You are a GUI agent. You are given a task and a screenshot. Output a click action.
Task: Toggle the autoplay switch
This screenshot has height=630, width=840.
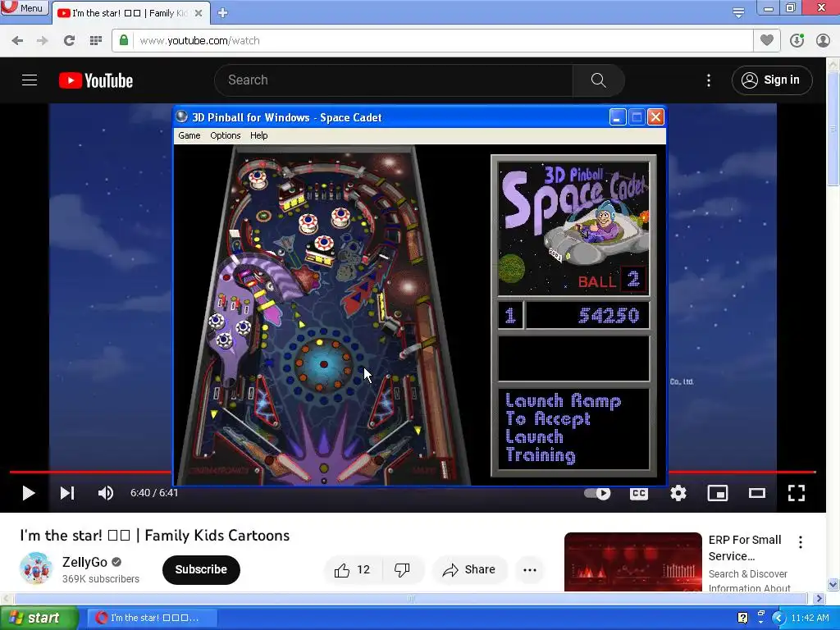point(597,493)
